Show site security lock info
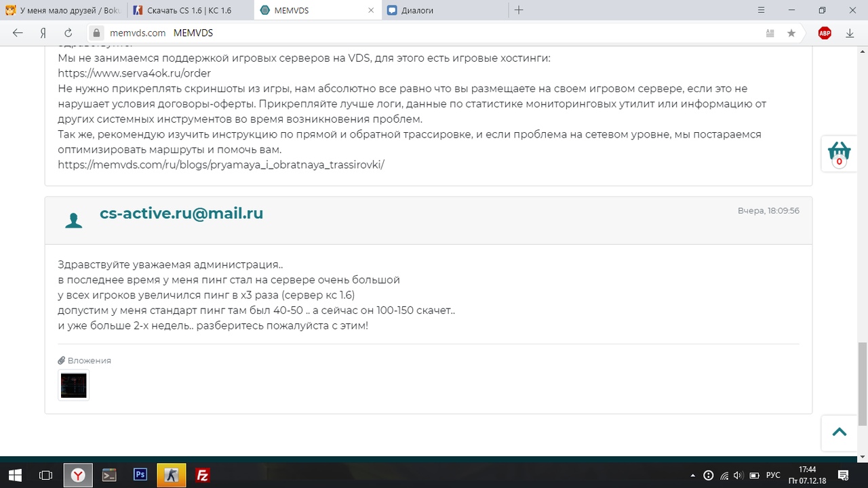 pyautogui.click(x=96, y=33)
